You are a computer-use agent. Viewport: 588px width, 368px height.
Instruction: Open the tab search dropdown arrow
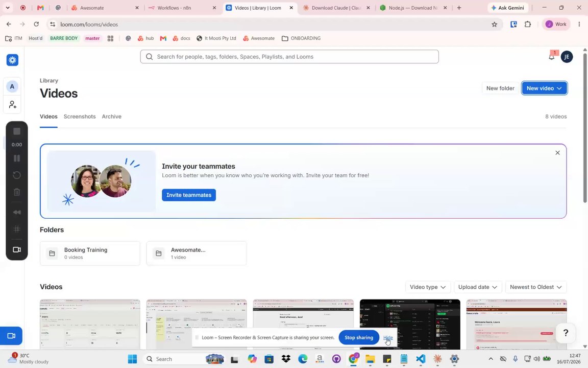point(8,8)
